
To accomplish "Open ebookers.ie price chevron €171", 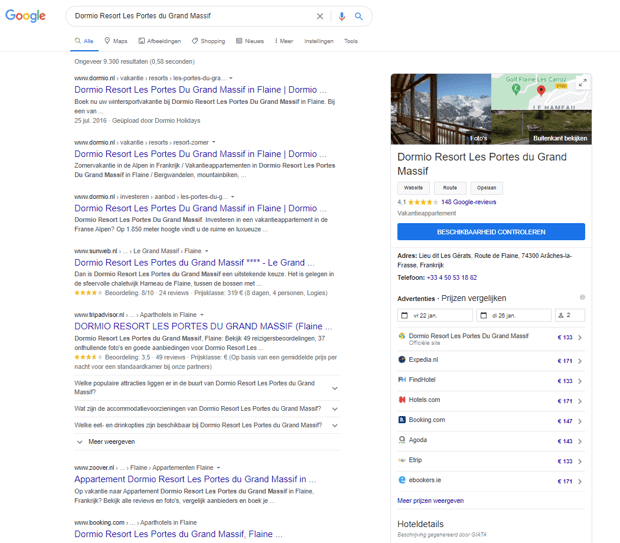I will tap(580, 482).
